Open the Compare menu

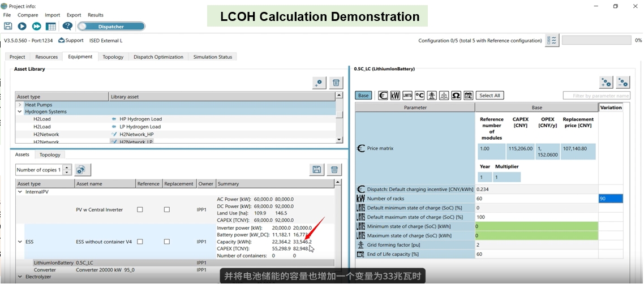point(28,15)
